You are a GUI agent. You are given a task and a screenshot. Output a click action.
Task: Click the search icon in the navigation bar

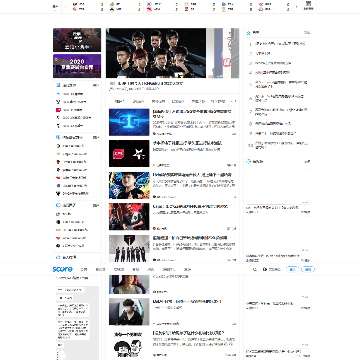pyautogui.click(x=255, y=269)
